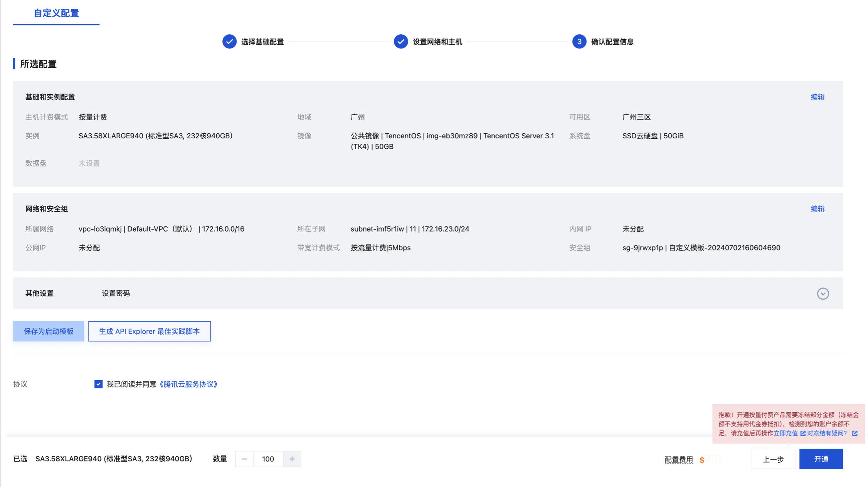This screenshot has height=487, width=868.
Task: Click external link icon beside 对冻结有疑问
Action: [x=855, y=433]
